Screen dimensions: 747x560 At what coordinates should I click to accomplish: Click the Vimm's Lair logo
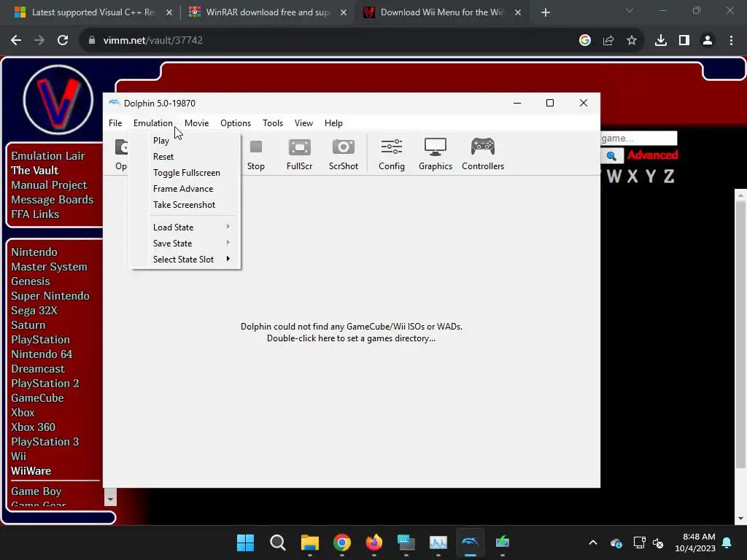58,100
